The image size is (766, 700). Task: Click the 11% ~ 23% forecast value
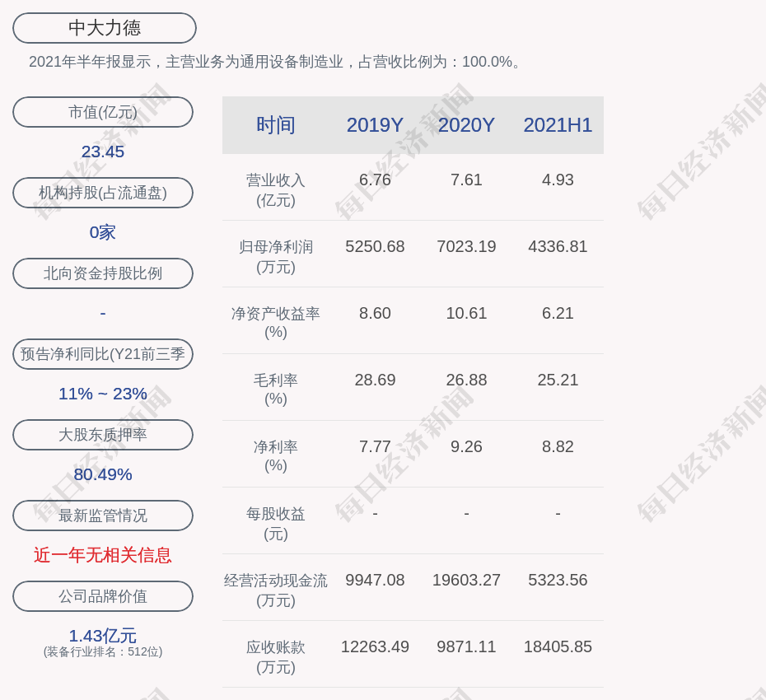(103, 393)
